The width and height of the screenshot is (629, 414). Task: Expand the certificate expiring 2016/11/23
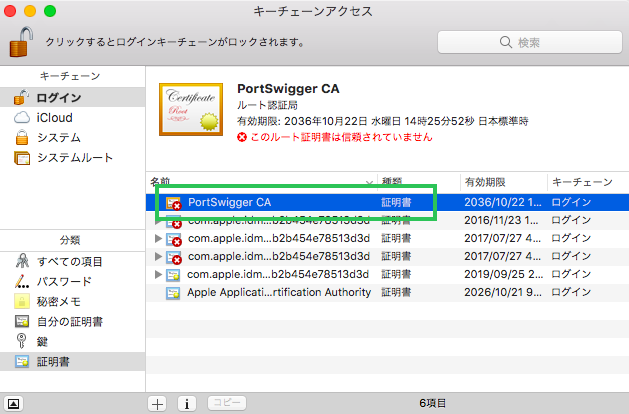pyautogui.click(x=158, y=220)
